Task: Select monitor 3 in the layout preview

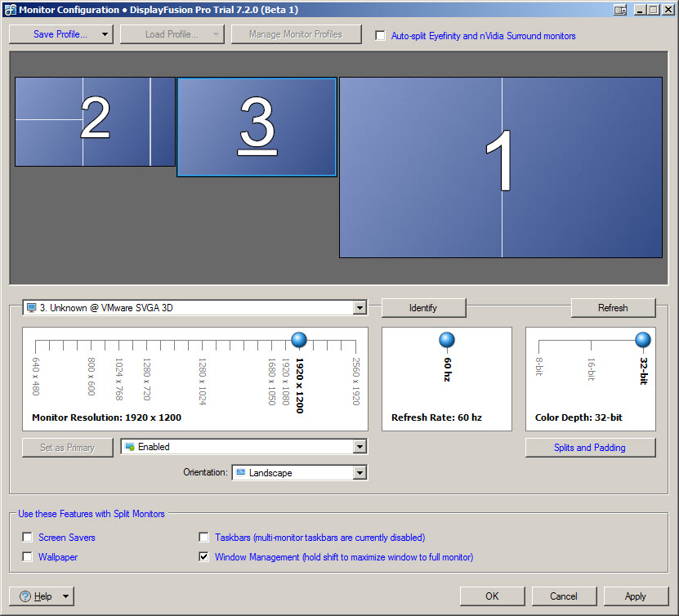Action: click(257, 127)
